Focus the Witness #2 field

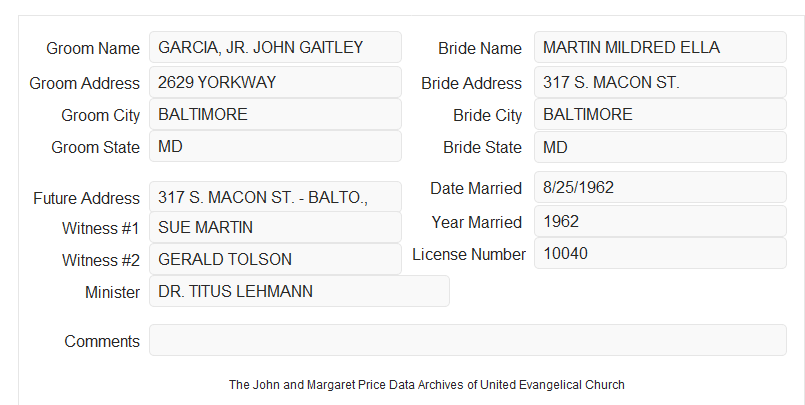tap(275, 259)
